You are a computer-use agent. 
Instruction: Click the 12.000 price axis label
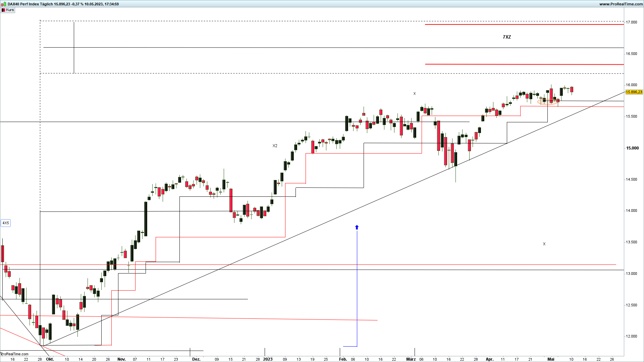click(x=632, y=337)
